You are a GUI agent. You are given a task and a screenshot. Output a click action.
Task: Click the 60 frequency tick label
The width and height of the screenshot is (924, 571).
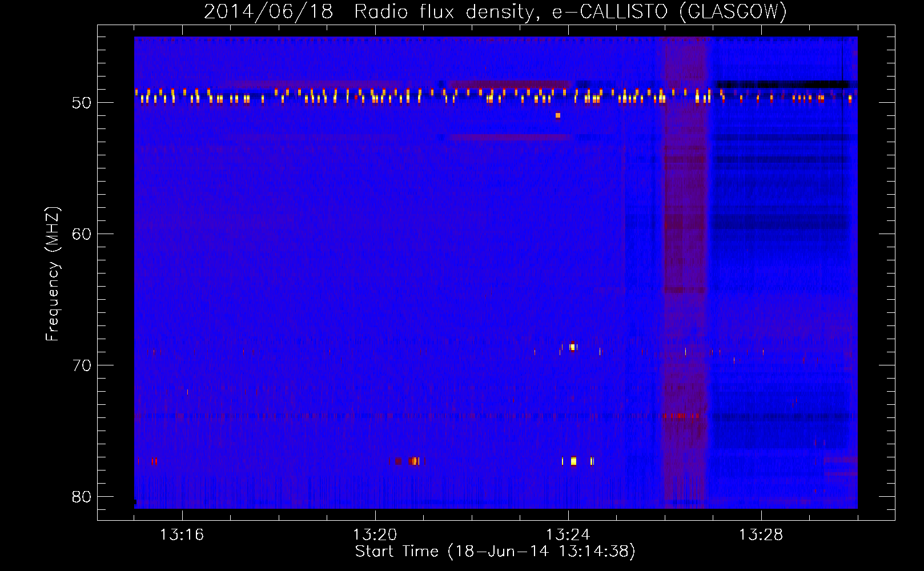tap(82, 234)
